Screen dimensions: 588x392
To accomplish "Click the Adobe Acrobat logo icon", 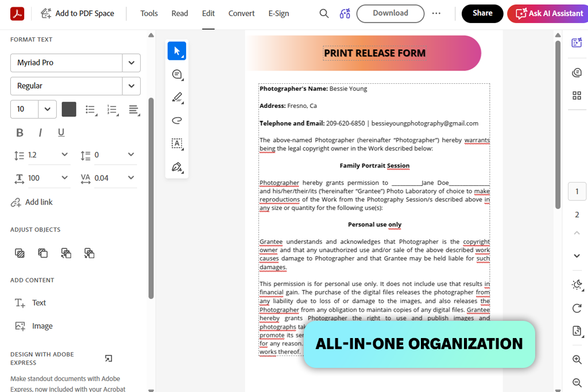I will [x=17, y=14].
